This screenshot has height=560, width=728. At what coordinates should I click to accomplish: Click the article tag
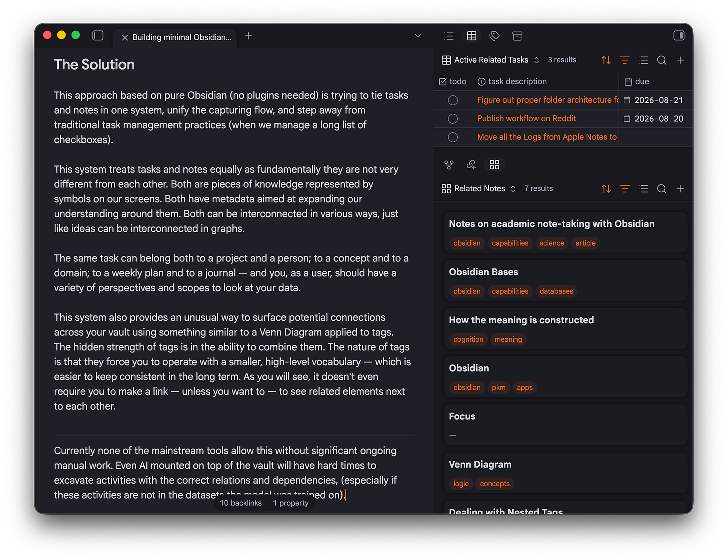585,243
